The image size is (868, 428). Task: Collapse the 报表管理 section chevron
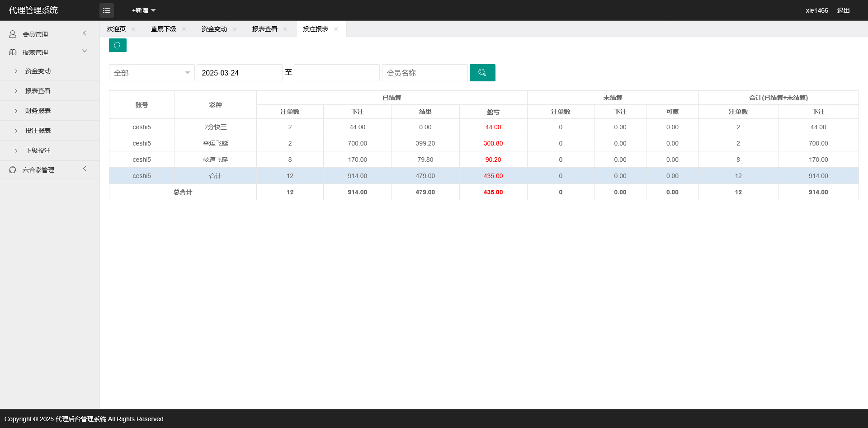point(84,51)
